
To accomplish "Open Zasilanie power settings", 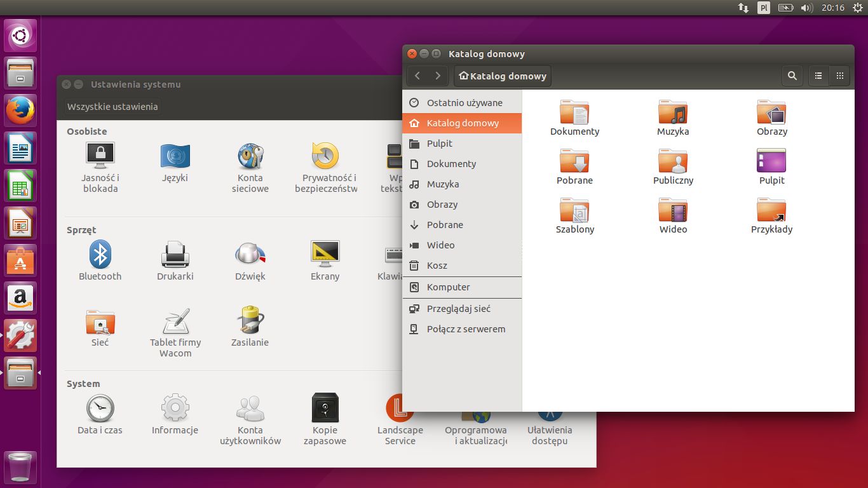I will pos(250,327).
